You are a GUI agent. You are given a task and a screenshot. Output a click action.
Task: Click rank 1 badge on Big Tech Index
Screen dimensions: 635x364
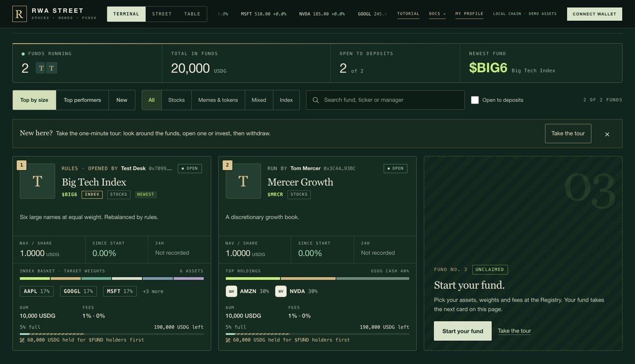click(x=22, y=165)
